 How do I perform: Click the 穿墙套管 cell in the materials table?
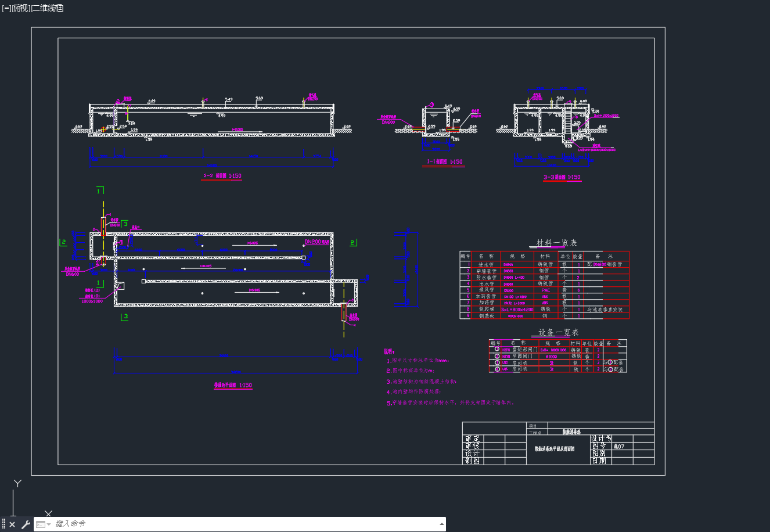tap(486, 271)
